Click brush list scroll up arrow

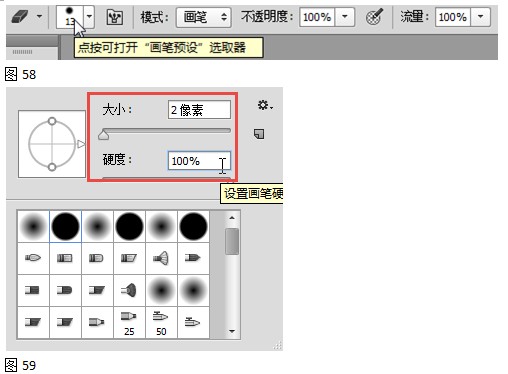coord(232,218)
